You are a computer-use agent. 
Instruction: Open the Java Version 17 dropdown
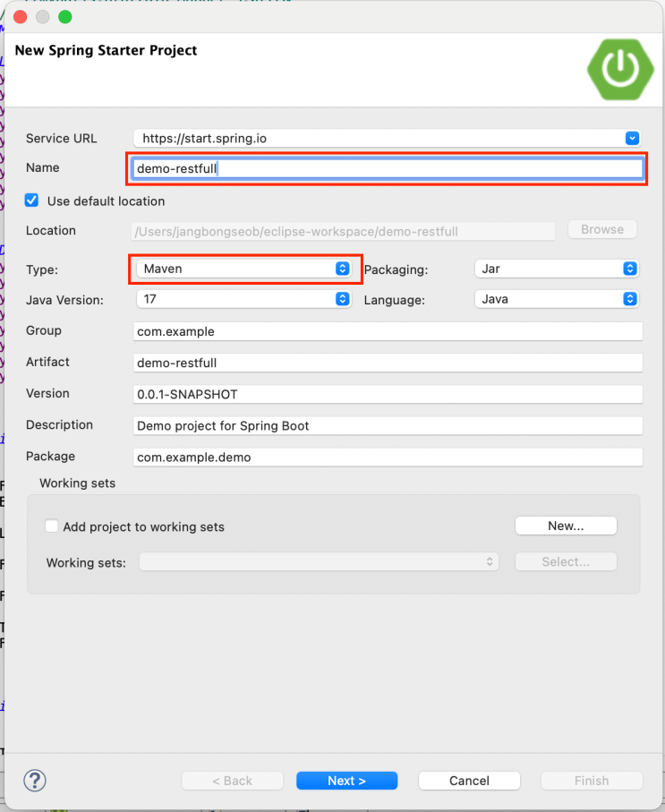244,299
